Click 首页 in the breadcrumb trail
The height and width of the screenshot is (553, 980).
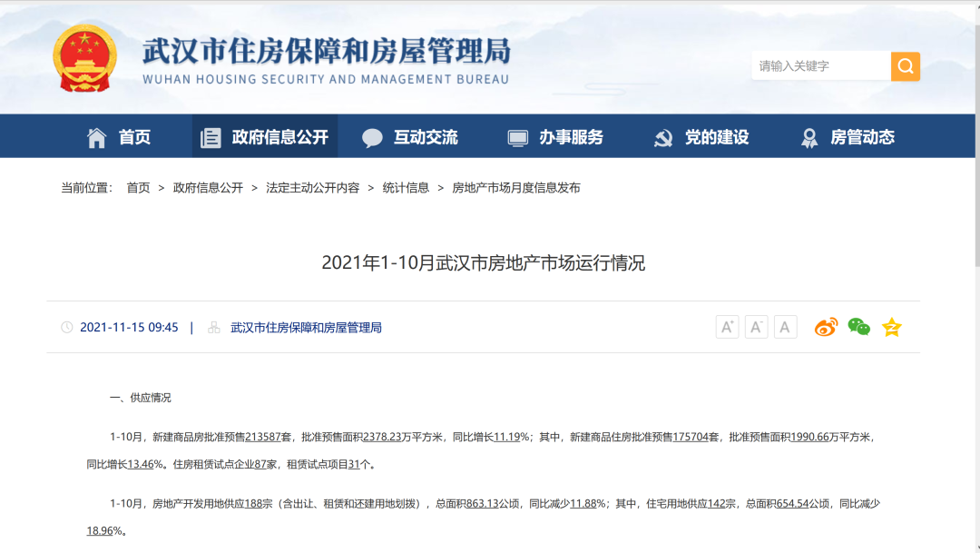[x=138, y=188]
